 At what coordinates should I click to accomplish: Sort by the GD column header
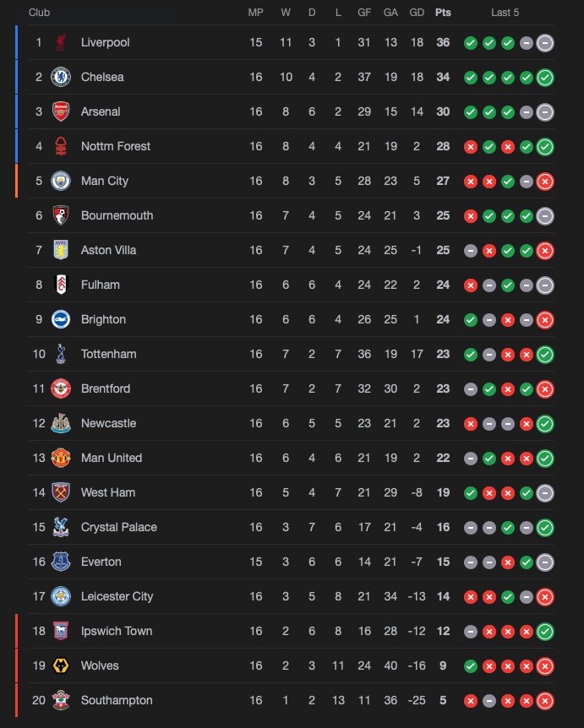[x=416, y=13]
